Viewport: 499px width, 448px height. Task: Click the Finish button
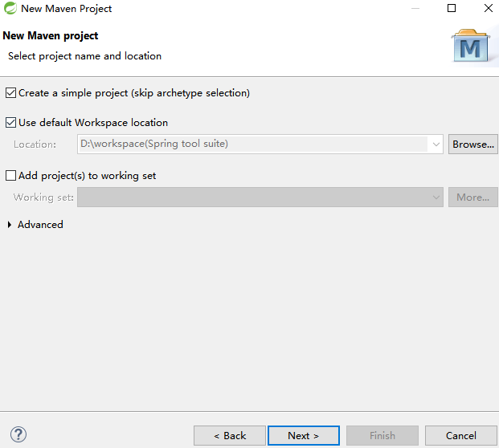tap(382, 435)
